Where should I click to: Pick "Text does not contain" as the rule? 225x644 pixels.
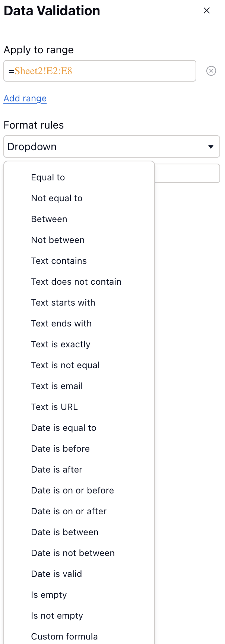(76, 281)
